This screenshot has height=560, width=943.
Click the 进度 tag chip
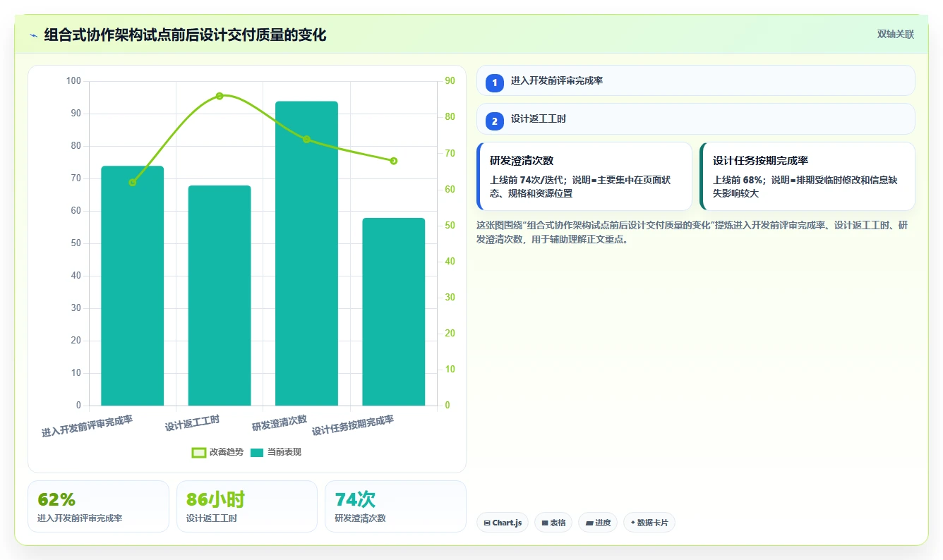coord(598,523)
